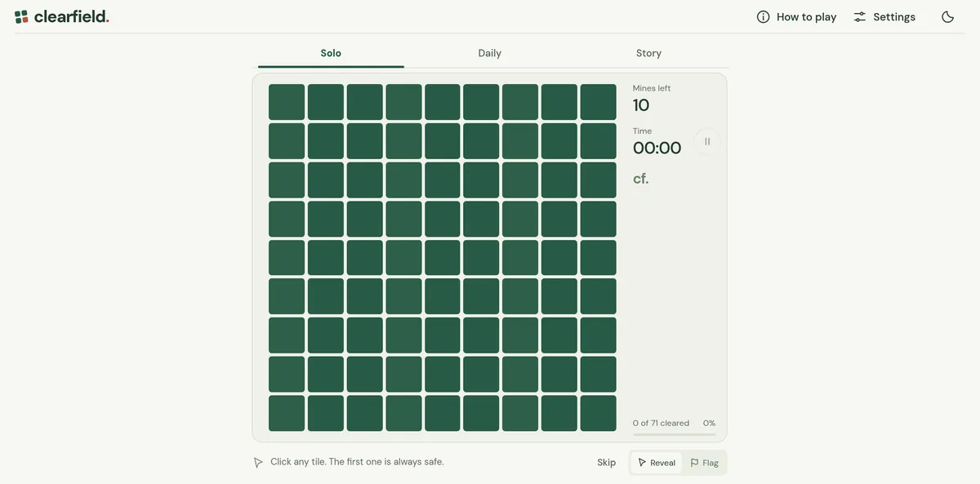Reveal the bottom-left corner tile
Viewport: 980px width, 484px height.
(x=287, y=414)
